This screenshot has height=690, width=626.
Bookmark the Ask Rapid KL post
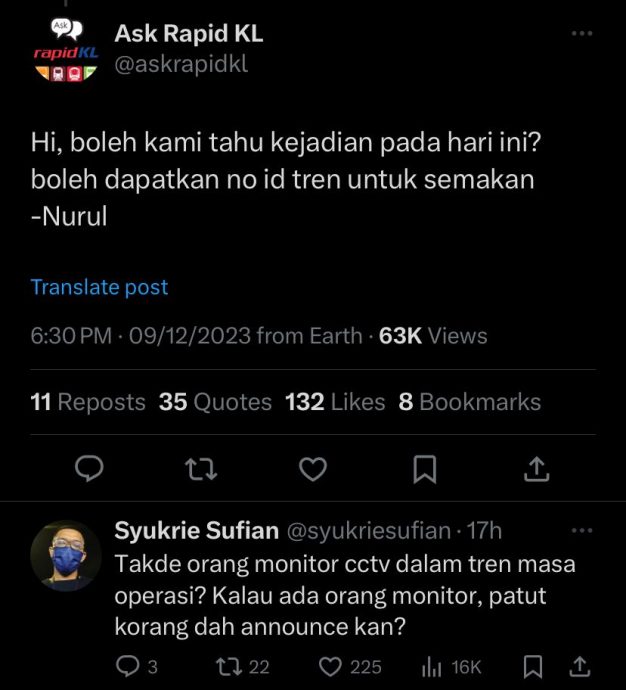425,467
